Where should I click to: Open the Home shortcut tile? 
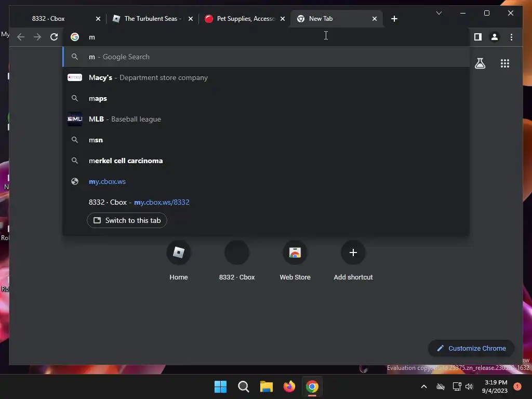tap(179, 261)
